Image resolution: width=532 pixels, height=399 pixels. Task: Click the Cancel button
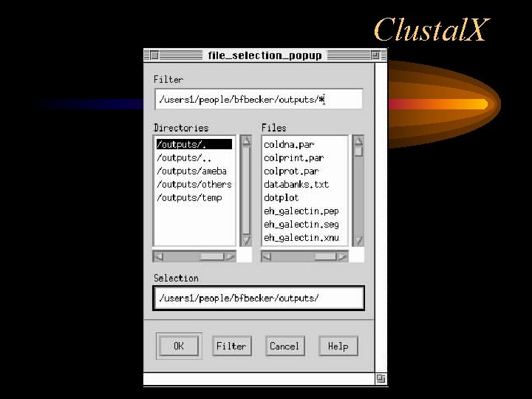(285, 346)
